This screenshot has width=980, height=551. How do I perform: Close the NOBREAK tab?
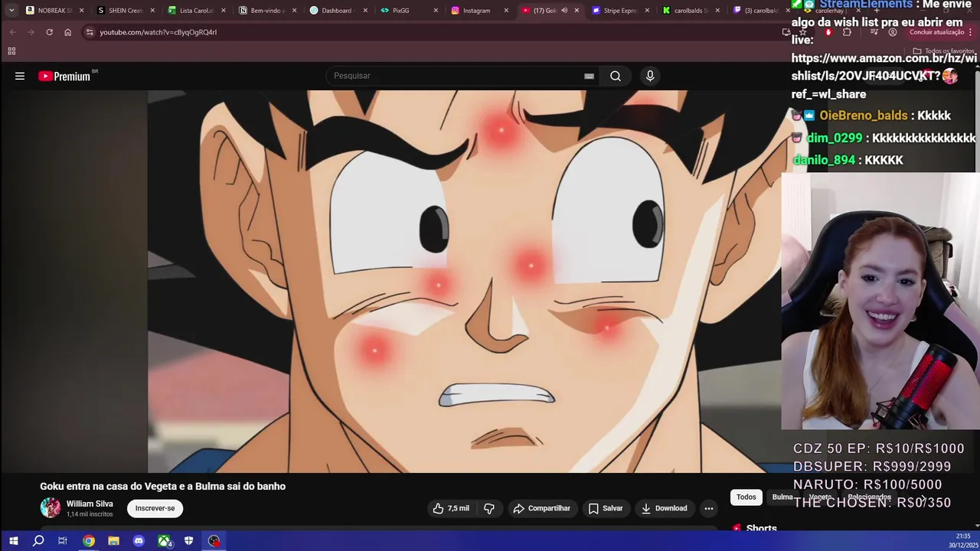(82, 11)
